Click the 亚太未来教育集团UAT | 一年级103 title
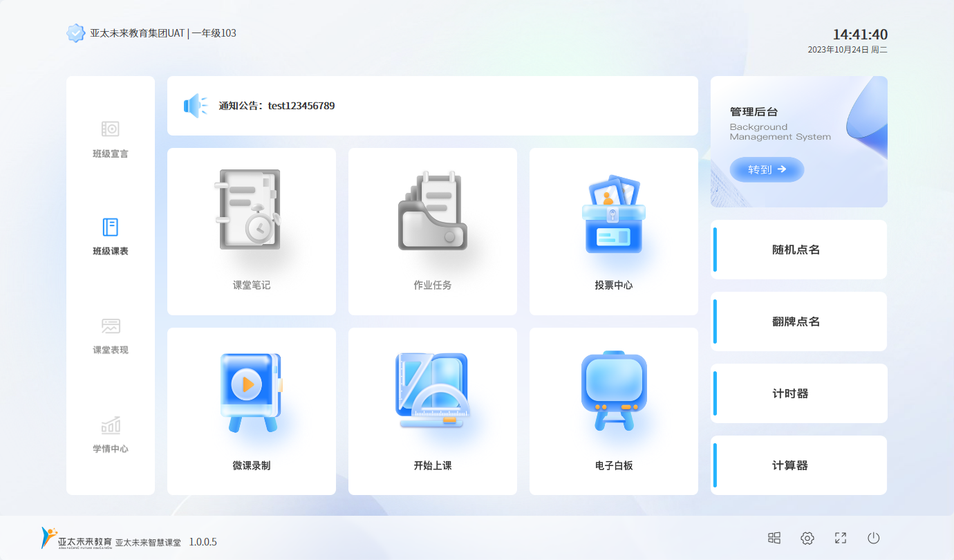Viewport: 954px width, 560px height. tap(163, 33)
